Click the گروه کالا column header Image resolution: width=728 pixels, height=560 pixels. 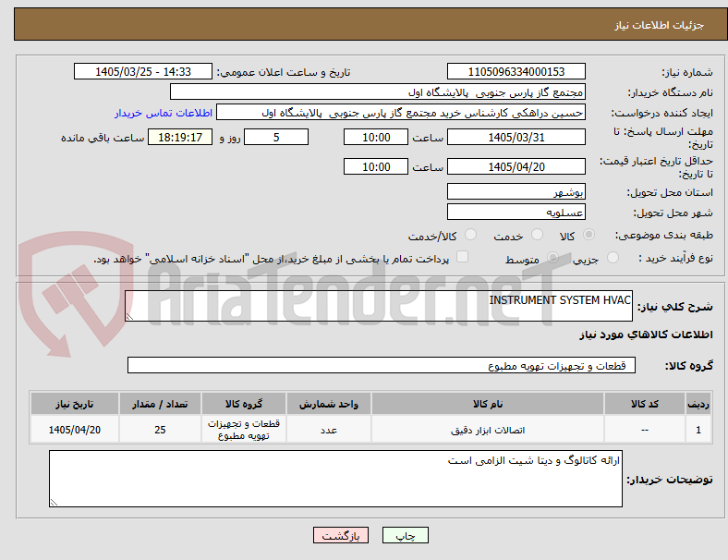(244, 404)
